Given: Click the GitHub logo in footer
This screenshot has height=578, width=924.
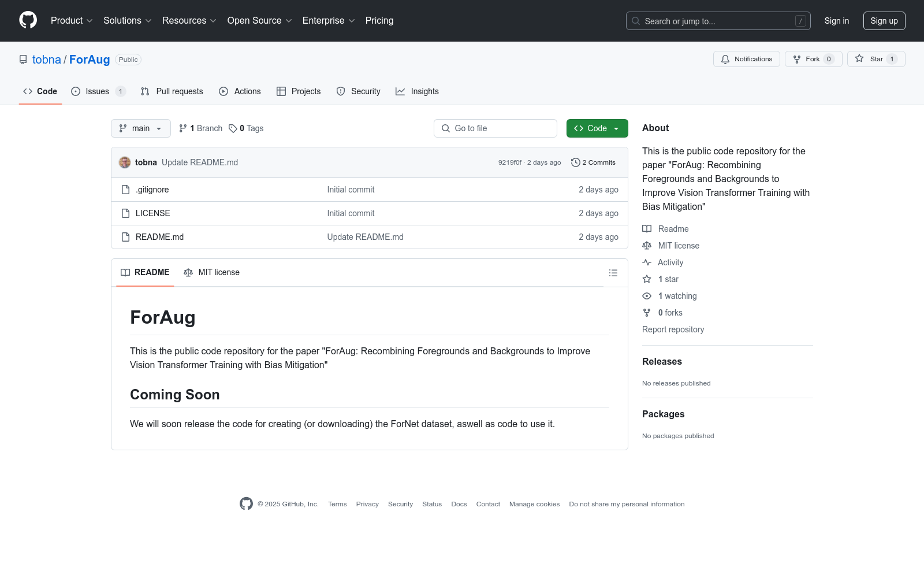Looking at the screenshot, I should (246, 504).
